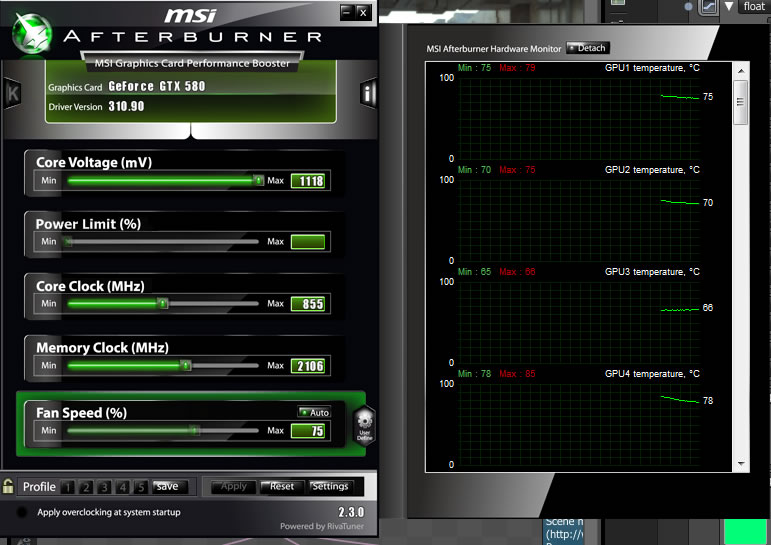Click the GeForce GTX 580 card name
The height and width of the screenshot is (545, 771).
tap(157, 86)
